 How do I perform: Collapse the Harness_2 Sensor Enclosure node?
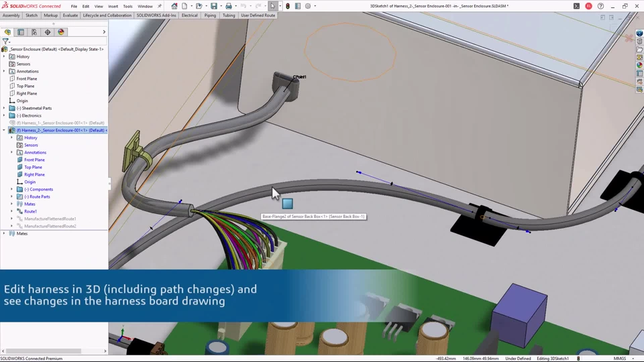[x=4, y=131]
